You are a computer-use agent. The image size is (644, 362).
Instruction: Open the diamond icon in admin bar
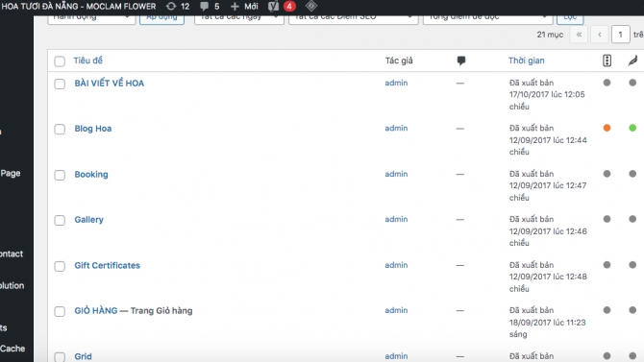pos(311,6)
